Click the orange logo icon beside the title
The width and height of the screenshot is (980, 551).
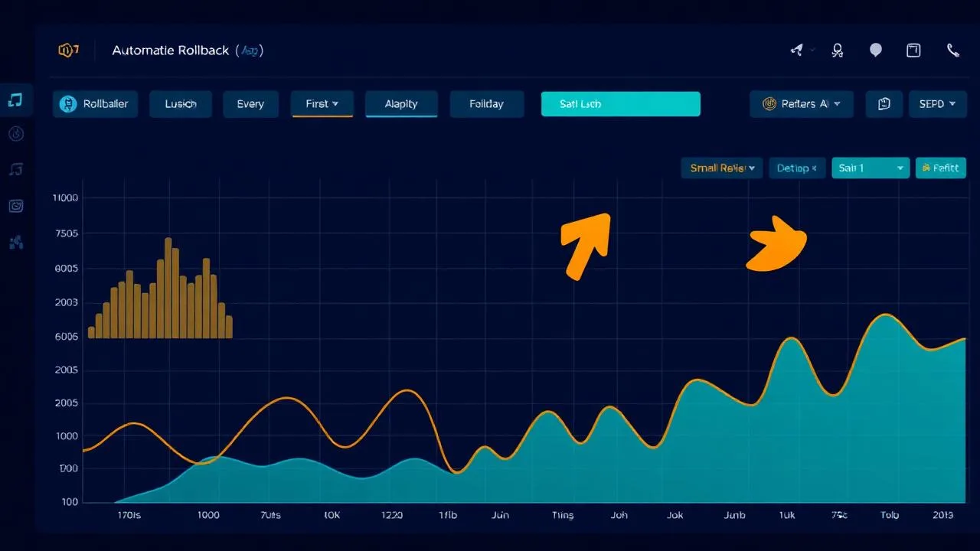[x=69, y=51]
